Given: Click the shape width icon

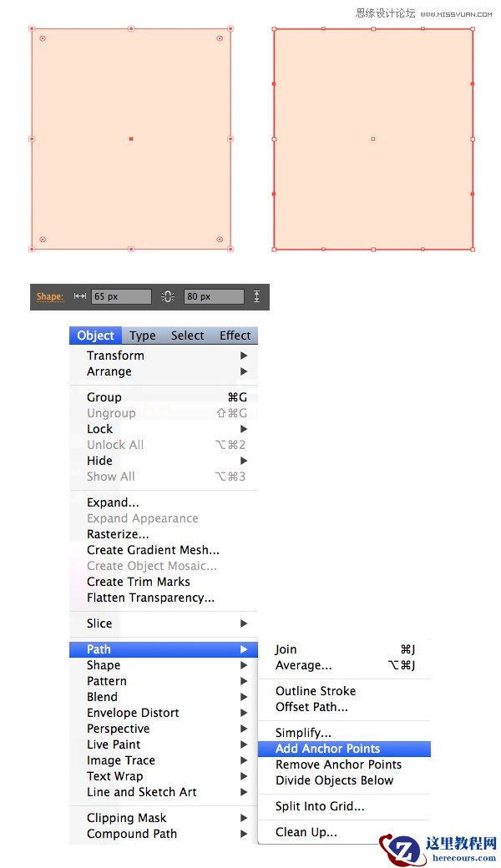Looking at the screenshot, I should pos(80,296).
